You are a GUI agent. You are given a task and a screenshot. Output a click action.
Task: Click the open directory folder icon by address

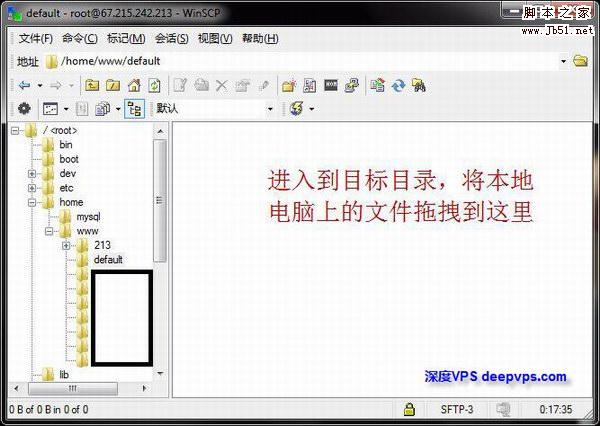tap(580, 60)
